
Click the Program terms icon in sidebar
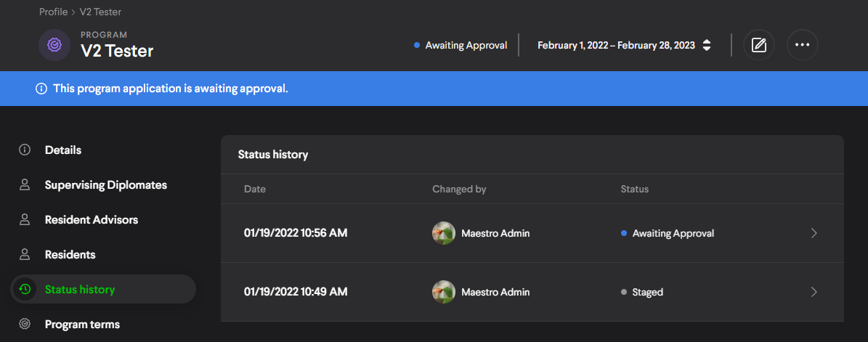coord(25,325)
